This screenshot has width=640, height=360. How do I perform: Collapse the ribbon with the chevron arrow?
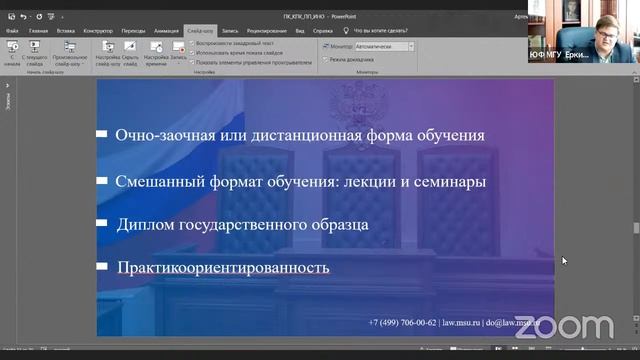pyautogui.click(x=634, y=72)
